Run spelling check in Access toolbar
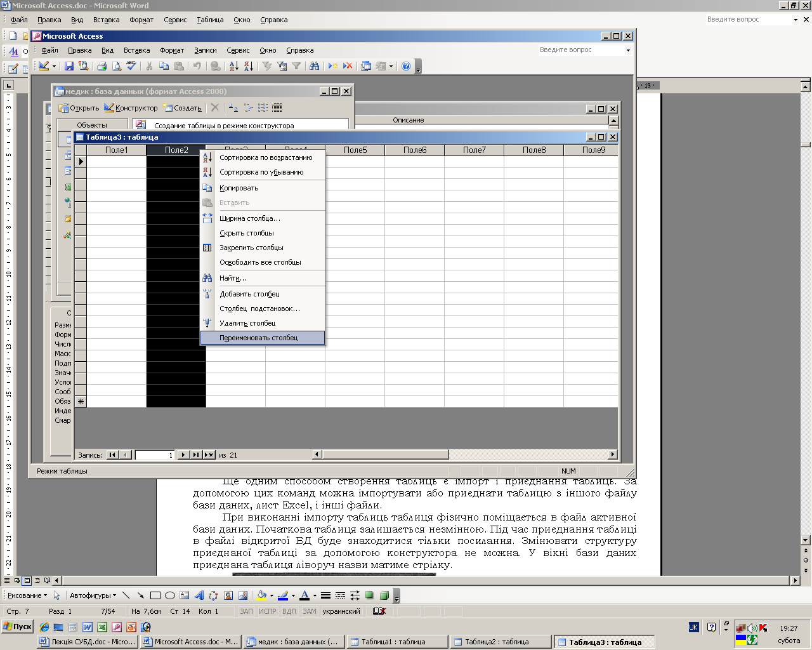 point(131,66)
